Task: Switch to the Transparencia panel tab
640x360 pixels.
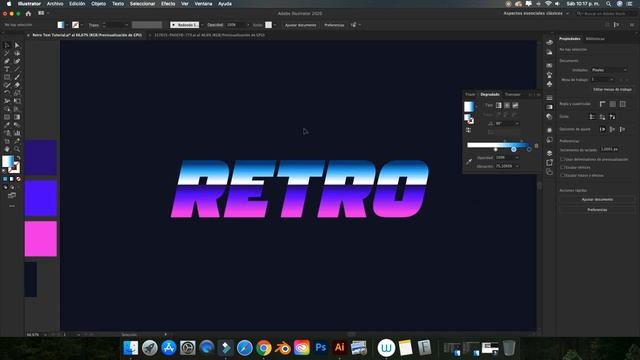Action: pyautogui.click(x=513, y=94)
